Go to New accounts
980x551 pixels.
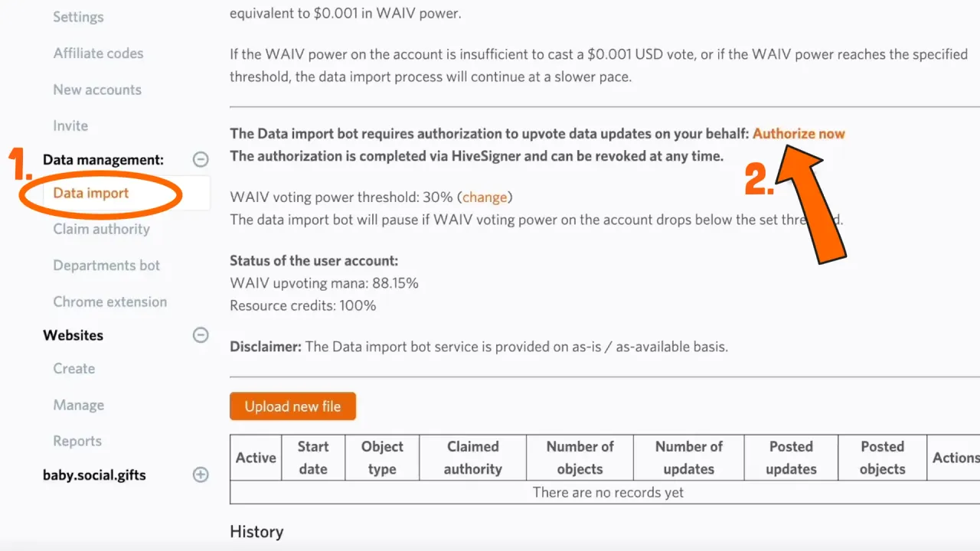[x=97, y=90]
